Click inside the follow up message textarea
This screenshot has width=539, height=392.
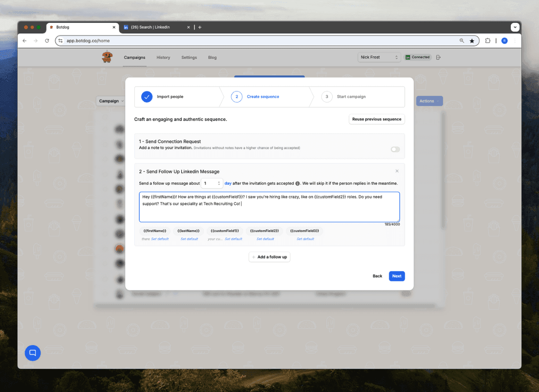(x=269, y=207)
